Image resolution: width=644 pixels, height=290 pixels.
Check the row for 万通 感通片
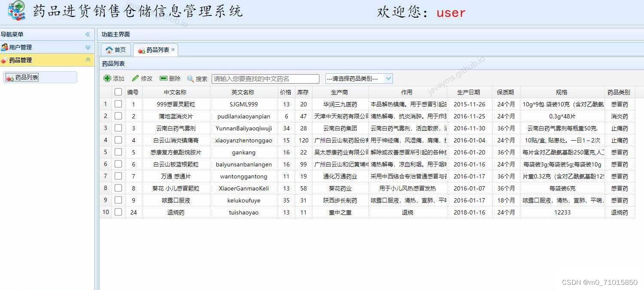pos(118,176)
